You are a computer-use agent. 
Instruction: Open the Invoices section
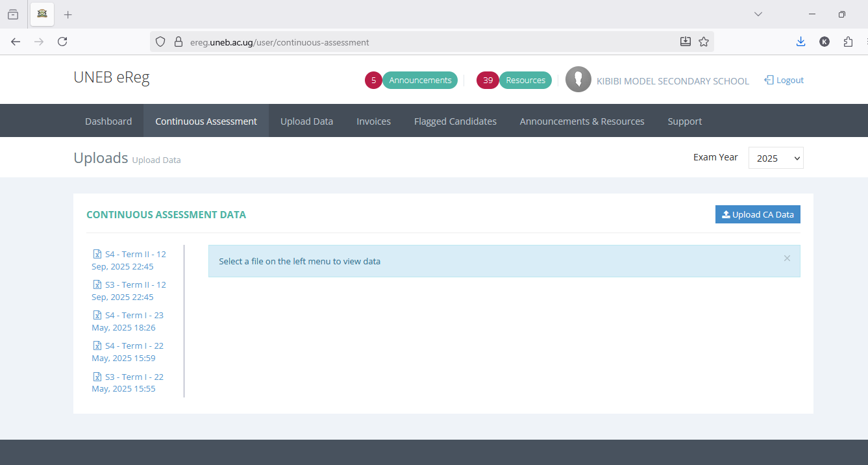click(x=373, y=121)
